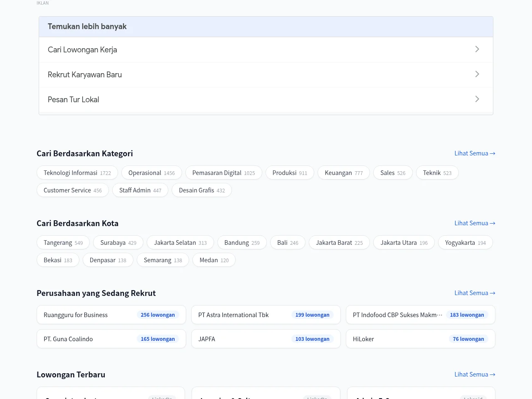Click the 76 lowongan badge
532x399 pixels.
click(x=468, y=339)
